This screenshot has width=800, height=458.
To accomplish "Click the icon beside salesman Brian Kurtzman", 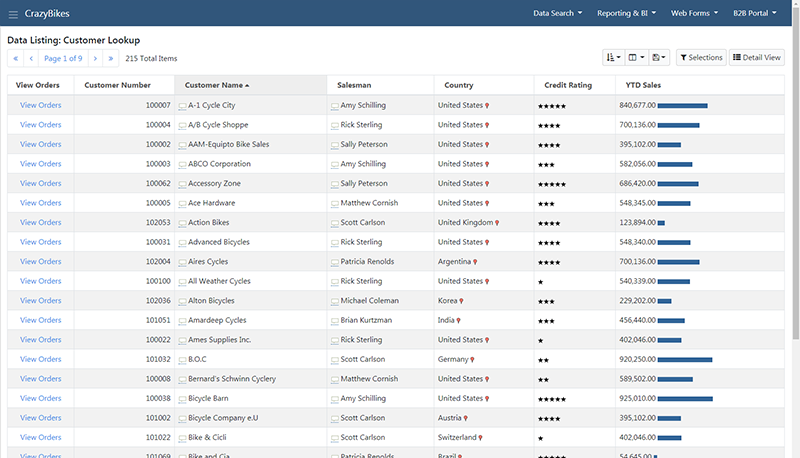I will point(335,321).
